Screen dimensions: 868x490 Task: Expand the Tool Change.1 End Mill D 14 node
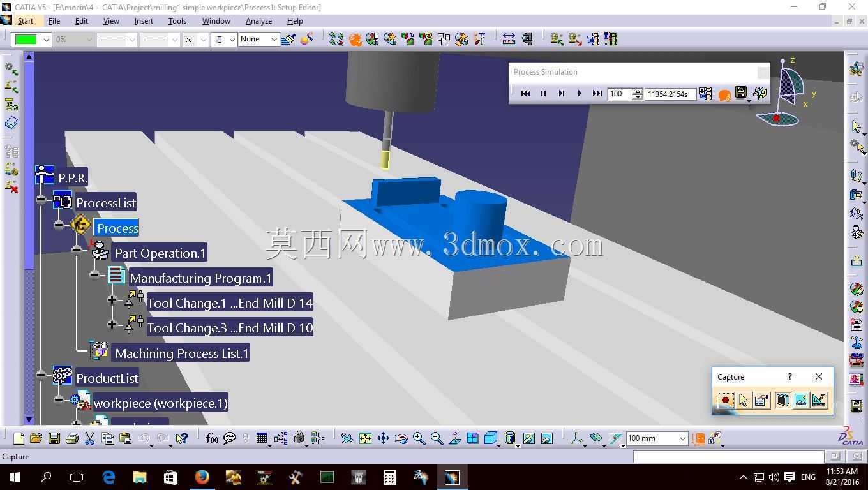coord(112,300)
